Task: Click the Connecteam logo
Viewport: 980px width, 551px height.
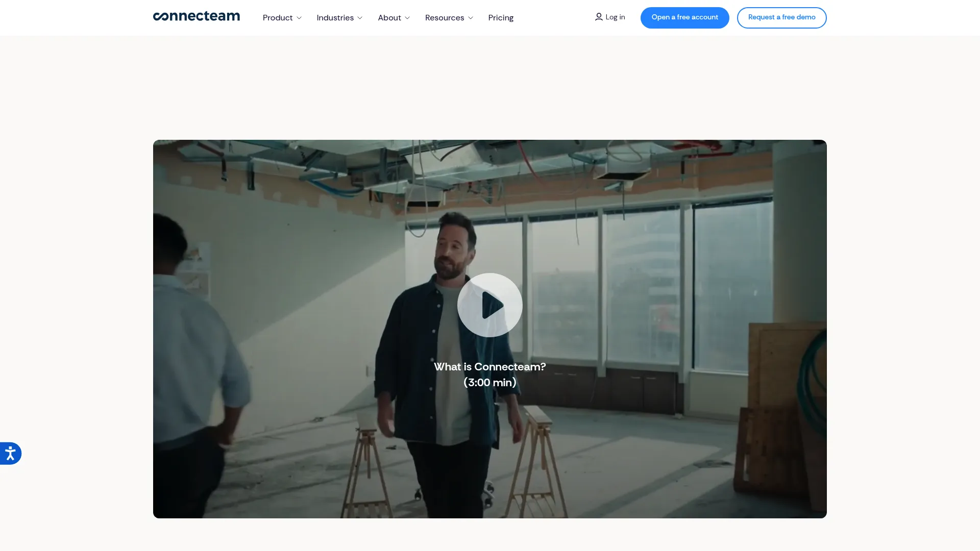Action: pos(197,17)
